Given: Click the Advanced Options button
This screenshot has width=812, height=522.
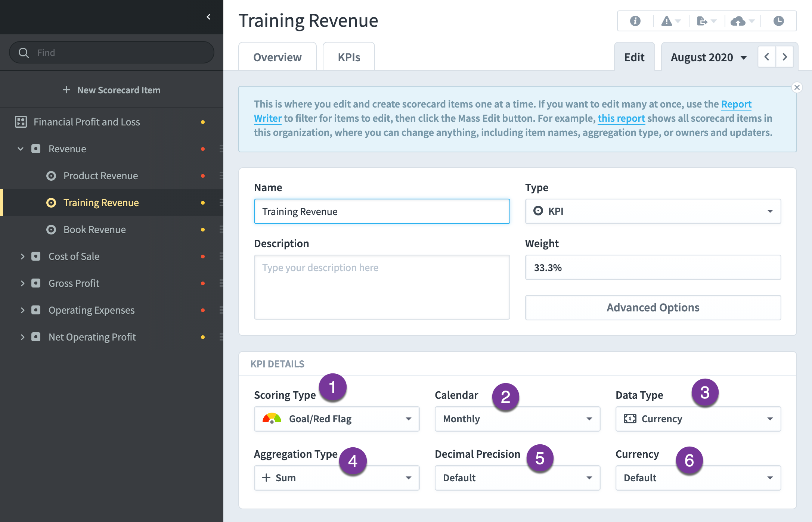Looking at the screenshot, I should point(653,308).
